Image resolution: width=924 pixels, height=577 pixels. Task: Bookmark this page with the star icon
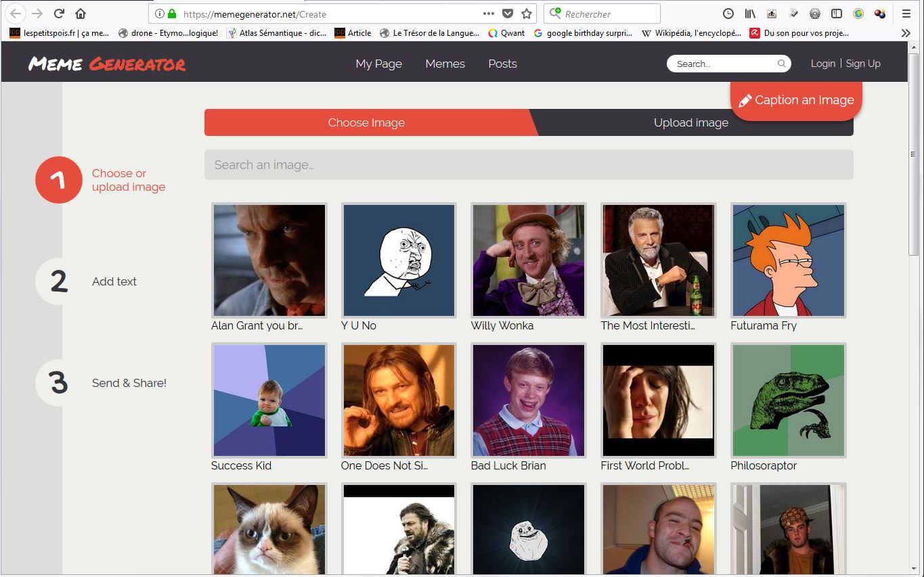(x=527, y=14)
